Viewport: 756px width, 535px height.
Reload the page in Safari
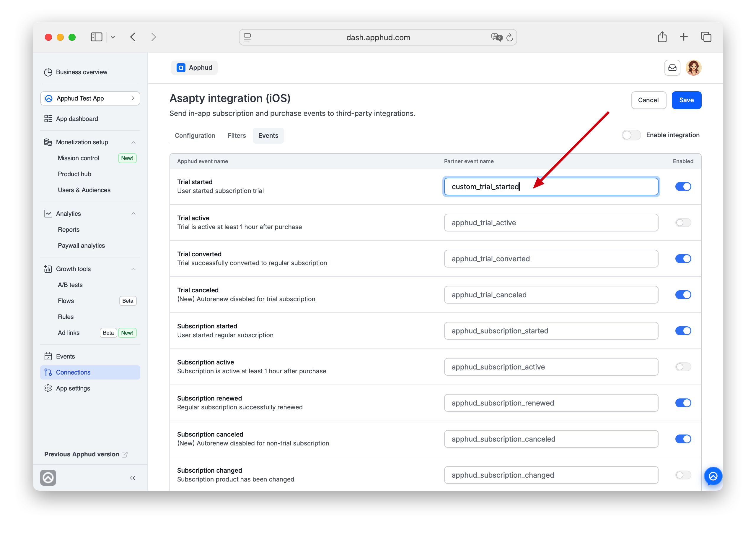[x=510, y=38]
